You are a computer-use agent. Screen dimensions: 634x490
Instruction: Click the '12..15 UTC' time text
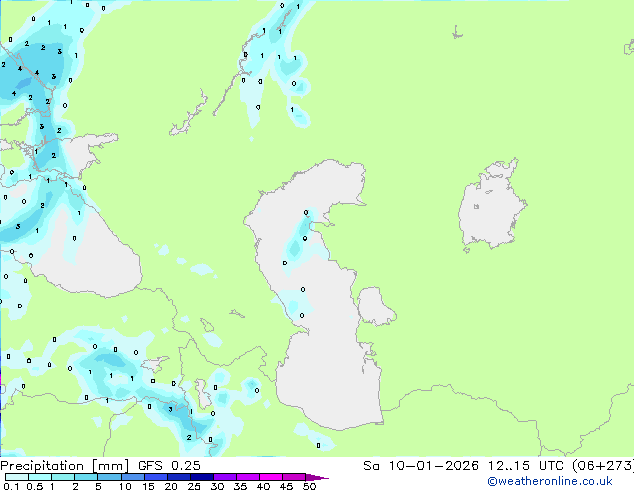[526, 466]
